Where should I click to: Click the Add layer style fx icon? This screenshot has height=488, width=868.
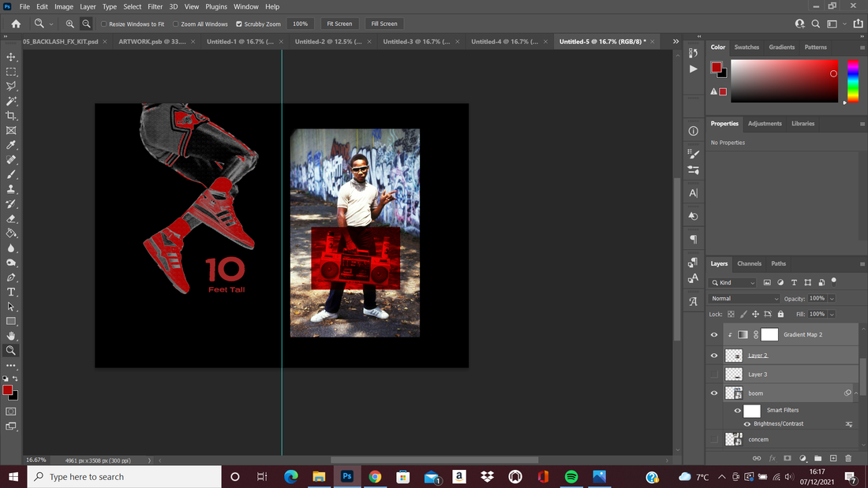coord(773,458)
